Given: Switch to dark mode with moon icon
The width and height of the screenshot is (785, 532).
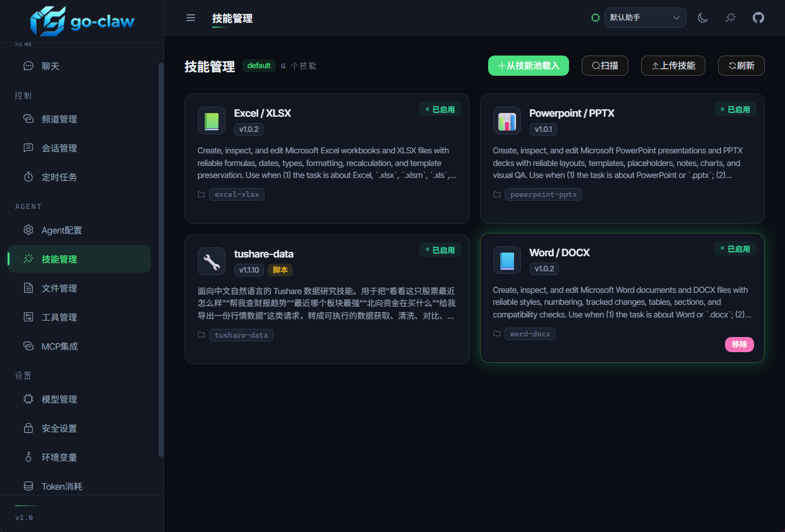Looking at the screenshot, I should 703,18.
